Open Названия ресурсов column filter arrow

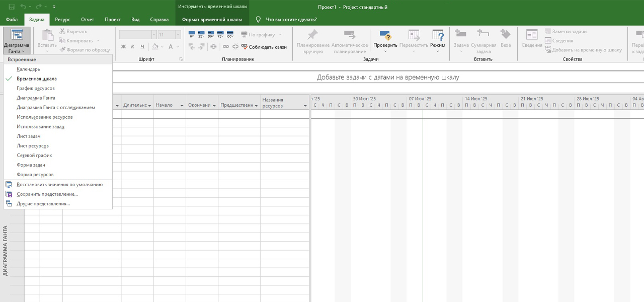(305, 106)
